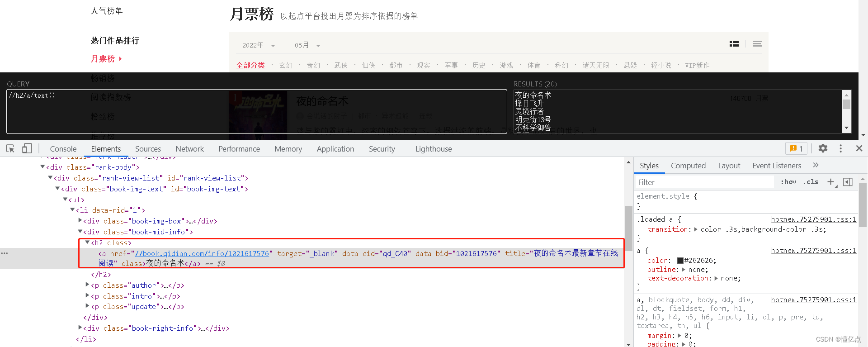
Task: Expand the p class update node
Action: tap(87, 306)
